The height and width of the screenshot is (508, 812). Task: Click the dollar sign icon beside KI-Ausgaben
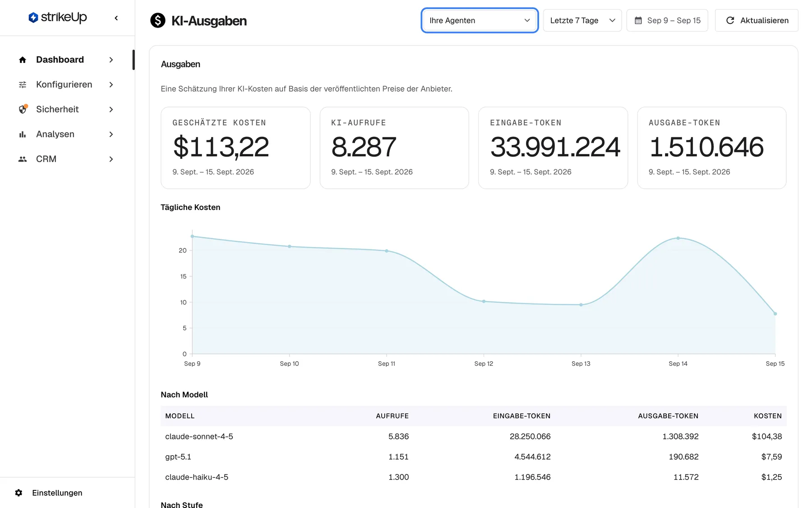coord(158,20)
